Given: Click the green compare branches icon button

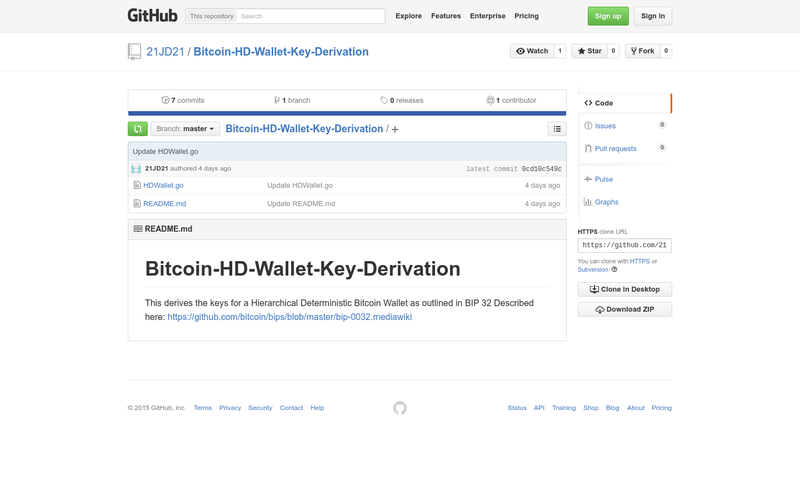Looking at the screenshot, I should coord(138,129).
